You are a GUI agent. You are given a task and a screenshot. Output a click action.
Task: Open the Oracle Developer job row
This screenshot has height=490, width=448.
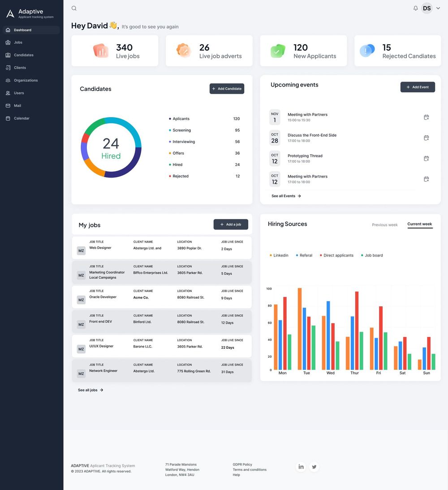[162, 297]
